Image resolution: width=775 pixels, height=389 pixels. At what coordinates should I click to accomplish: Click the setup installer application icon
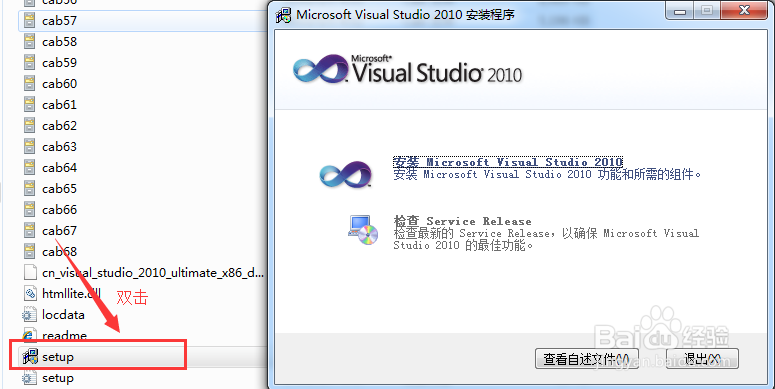(x=30, y=356)
